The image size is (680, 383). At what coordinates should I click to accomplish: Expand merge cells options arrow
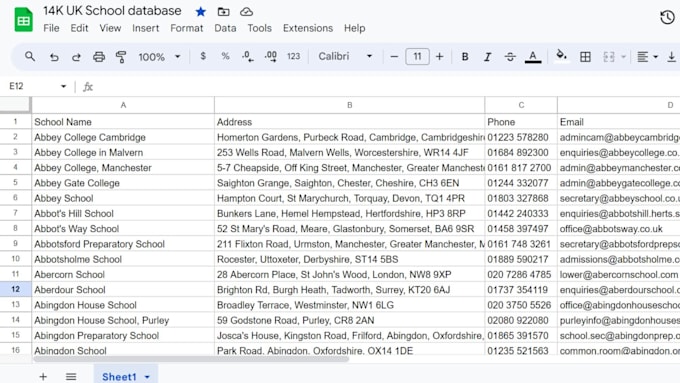tap(624, 57)
